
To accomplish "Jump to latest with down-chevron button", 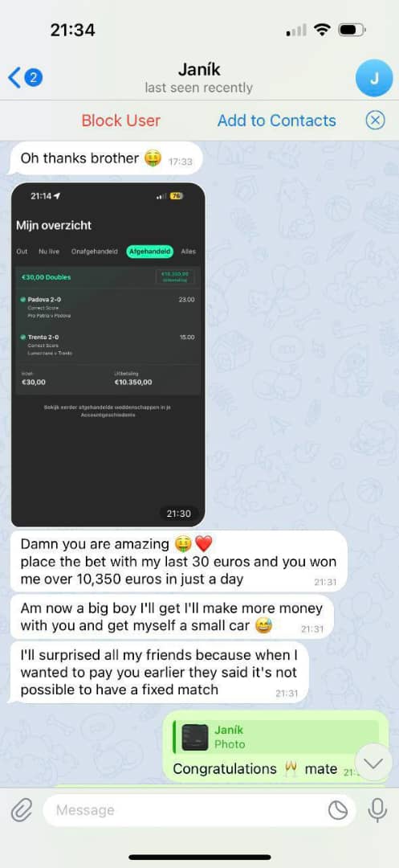I will (x=373, y=764).
